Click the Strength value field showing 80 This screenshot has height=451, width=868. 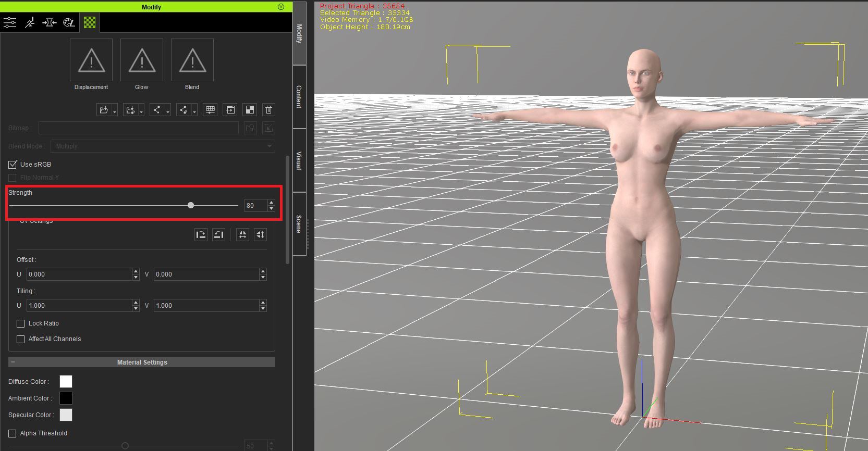(x=255, y=205)
